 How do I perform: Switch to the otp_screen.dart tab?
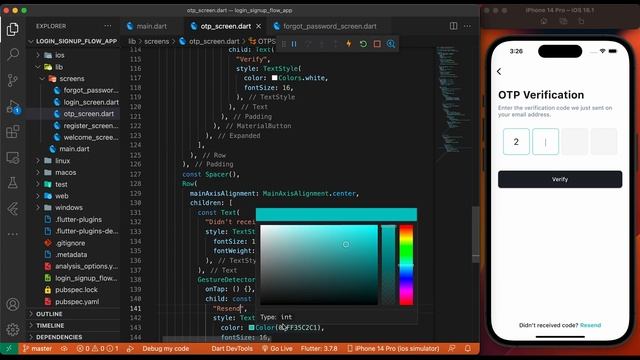point(226,26)
